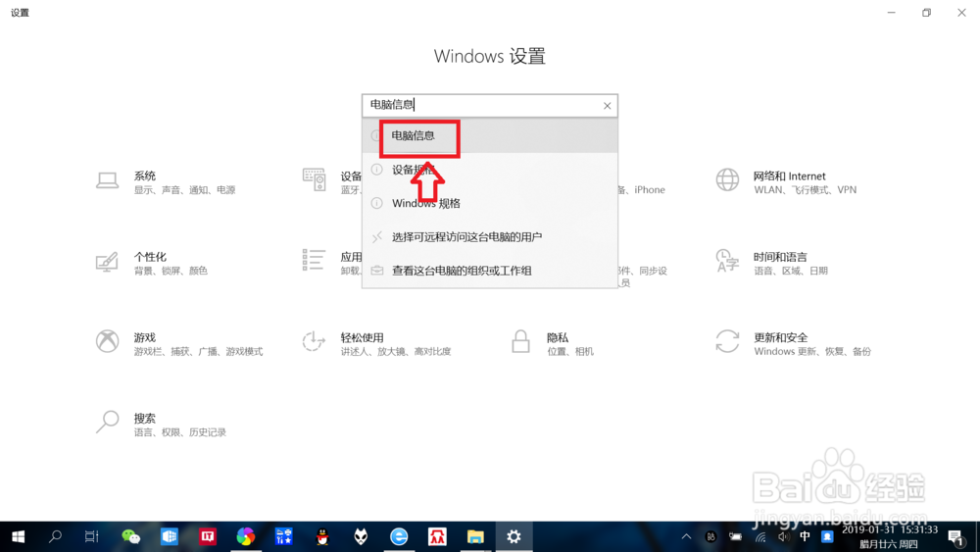The image size is (980, 552).
Task: Open File Explorer from the taskbar
Action: 475,536
